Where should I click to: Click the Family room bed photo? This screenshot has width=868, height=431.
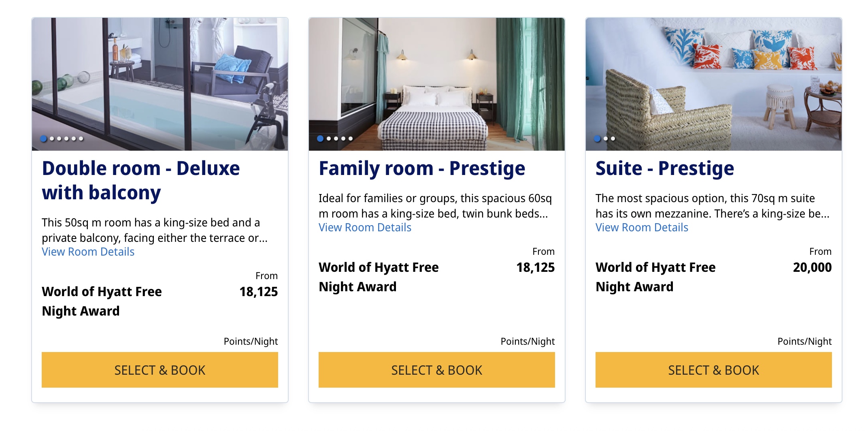[x=437, y=84]
